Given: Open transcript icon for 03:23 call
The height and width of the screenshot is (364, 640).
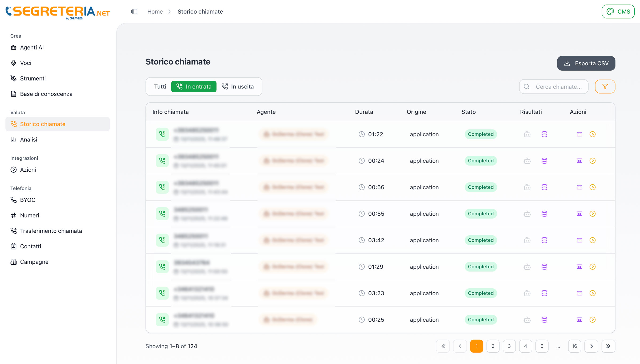Looking at the screenshot, I should pos(579,293).
